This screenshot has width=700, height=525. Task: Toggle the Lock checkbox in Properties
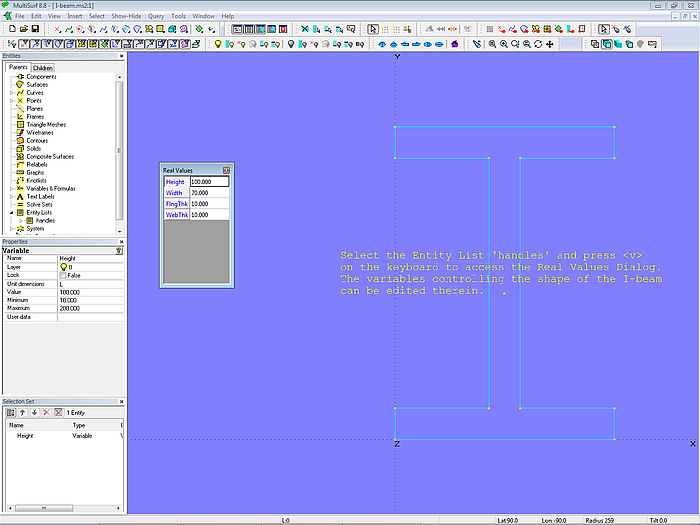point(65,275)
